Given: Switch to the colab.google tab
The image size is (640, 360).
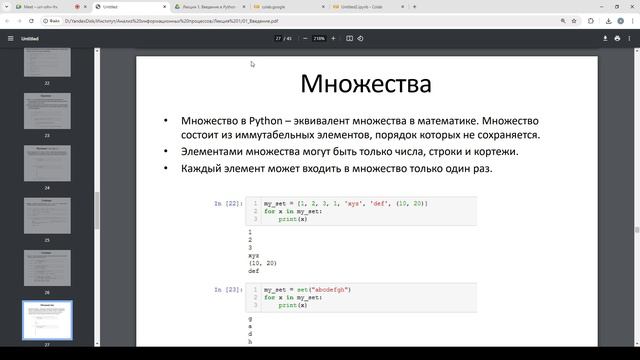Looking at the screenshot, I should [x=288, y=7].
